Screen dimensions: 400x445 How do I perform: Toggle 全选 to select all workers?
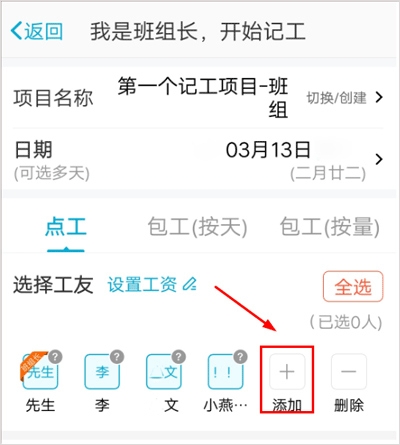click(353, 287)
